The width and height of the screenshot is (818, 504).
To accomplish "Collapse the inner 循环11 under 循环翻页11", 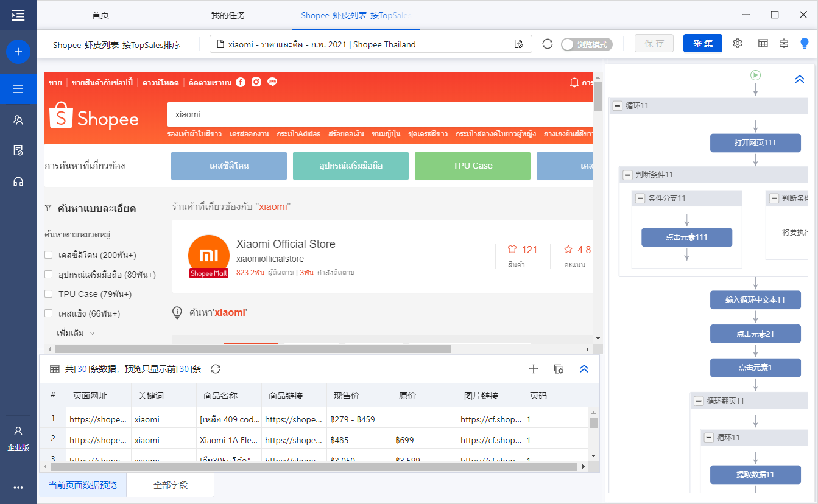I will pyautogui.click(x=708, y=438).
